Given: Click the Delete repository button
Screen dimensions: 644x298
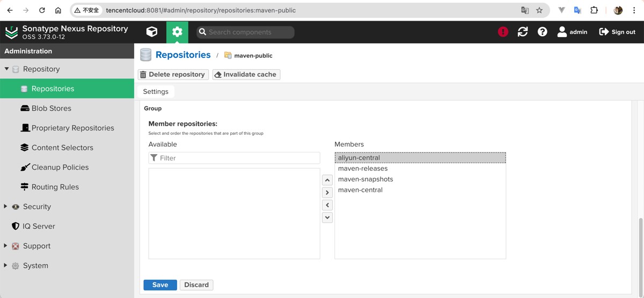Looking at the screenshot, I should point(173,75).
